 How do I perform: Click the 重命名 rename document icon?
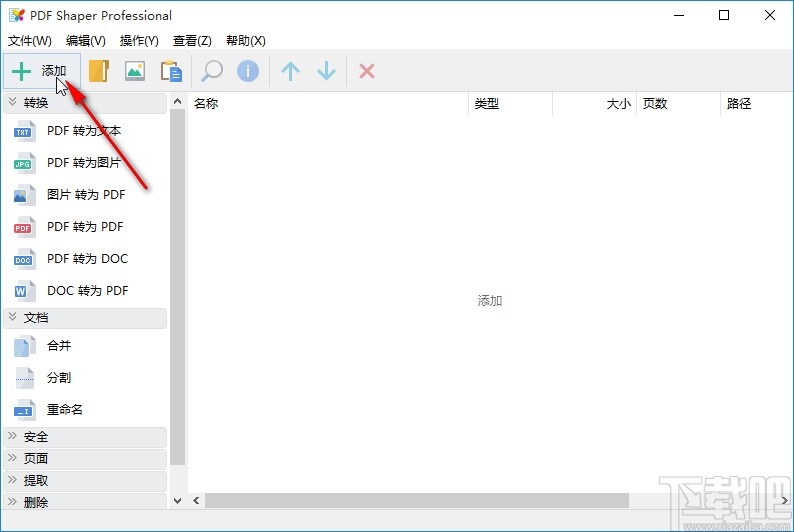(x=24, y=410)
